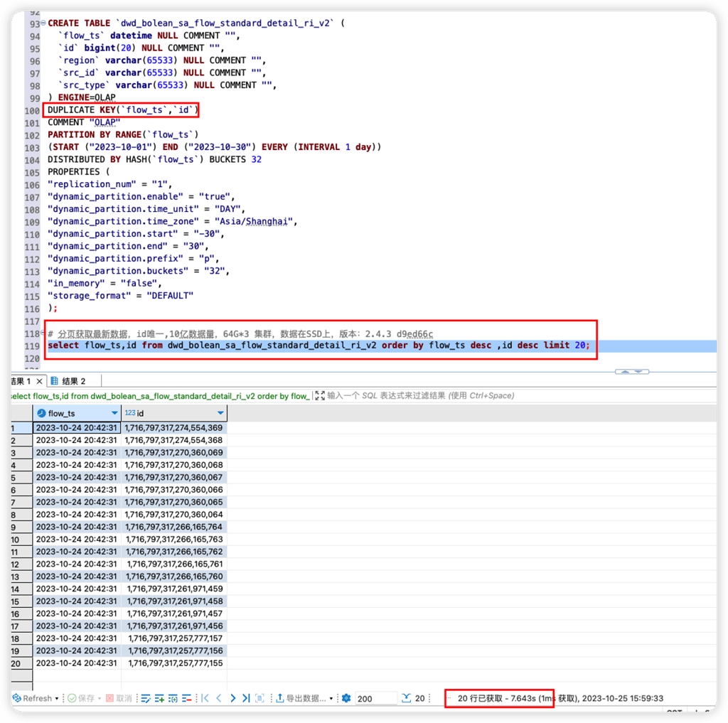
Task: Click the Refresh results button
Action: [33, 698]
